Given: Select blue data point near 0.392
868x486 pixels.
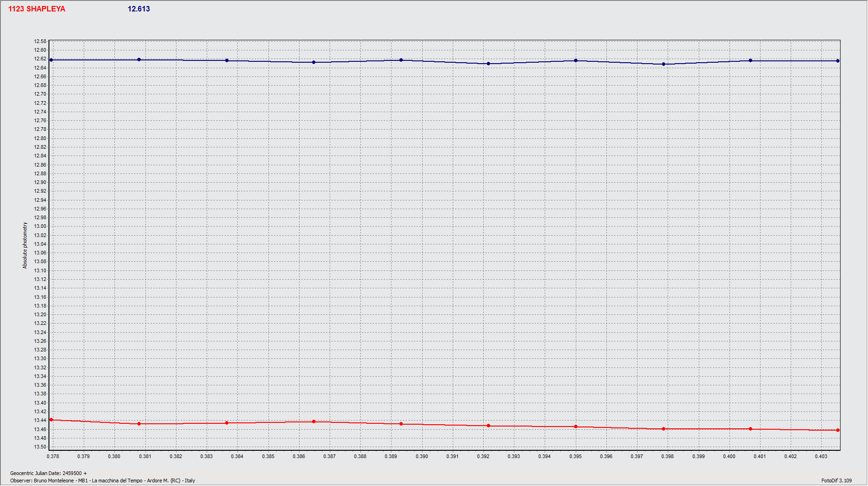Looking at the screenshot, I should (488, 64).
